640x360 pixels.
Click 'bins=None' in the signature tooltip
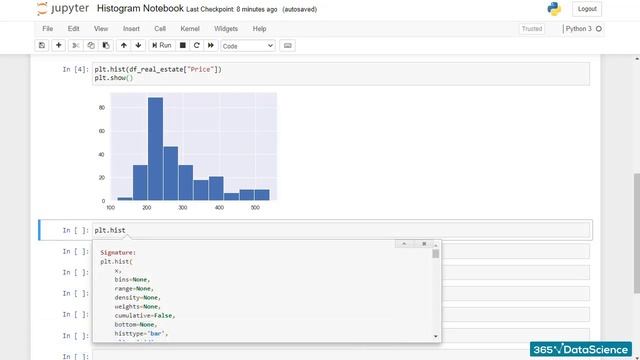click(132, 280)
